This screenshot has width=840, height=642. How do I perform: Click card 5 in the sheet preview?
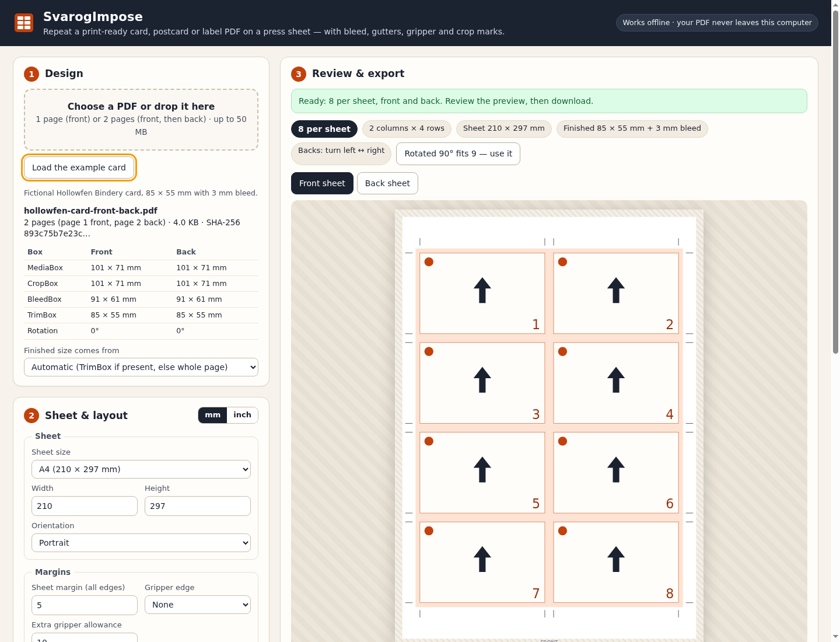pyautogui.click(x=482, y=473)
